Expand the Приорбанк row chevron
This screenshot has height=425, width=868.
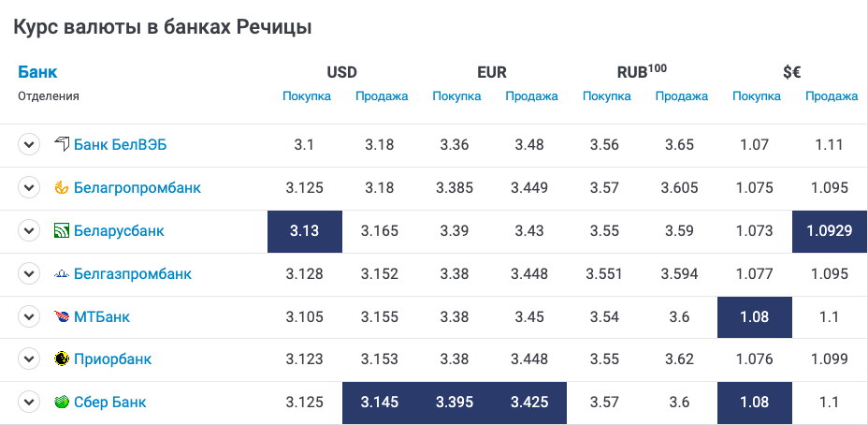click(29, 359)
